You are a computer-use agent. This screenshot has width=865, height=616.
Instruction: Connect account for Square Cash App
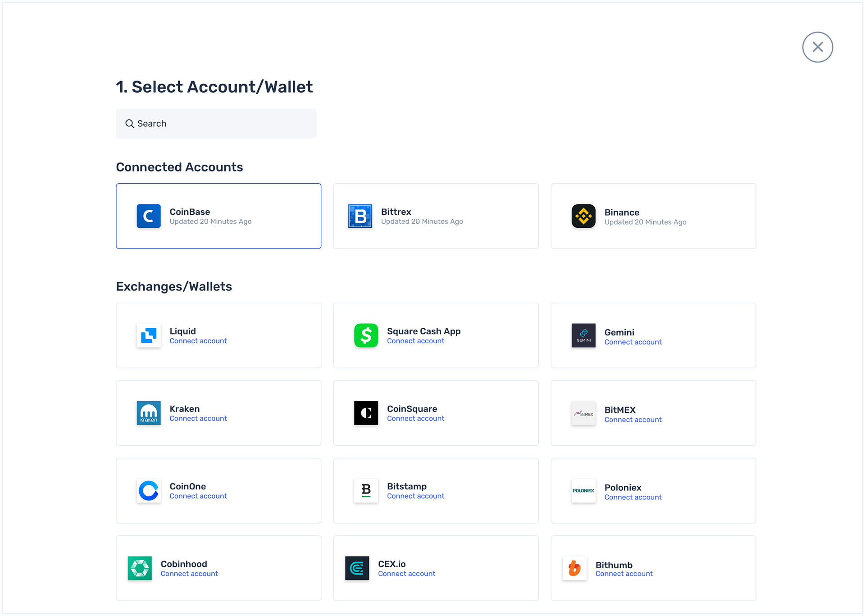point(415,341)
